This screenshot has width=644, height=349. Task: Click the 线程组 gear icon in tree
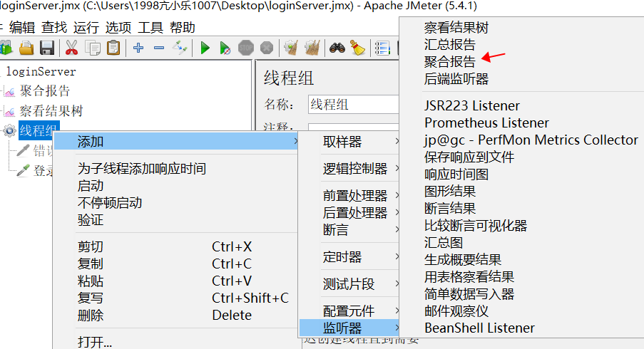pyautogui.click(x=9, y=131)
